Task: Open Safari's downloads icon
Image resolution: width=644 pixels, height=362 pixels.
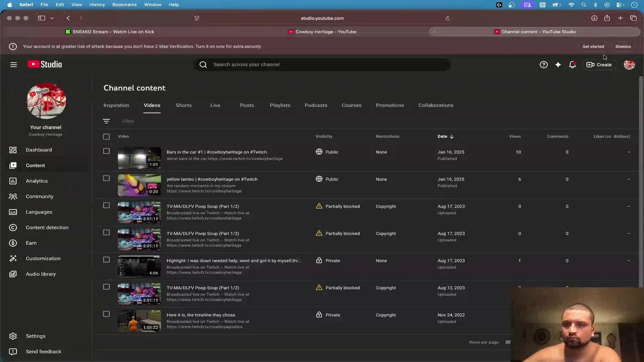Action: [594, 18]
